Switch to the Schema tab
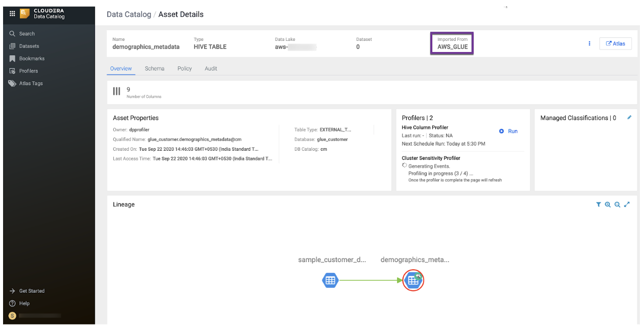This screenshot has height=328, width=644. pos(154,68)
